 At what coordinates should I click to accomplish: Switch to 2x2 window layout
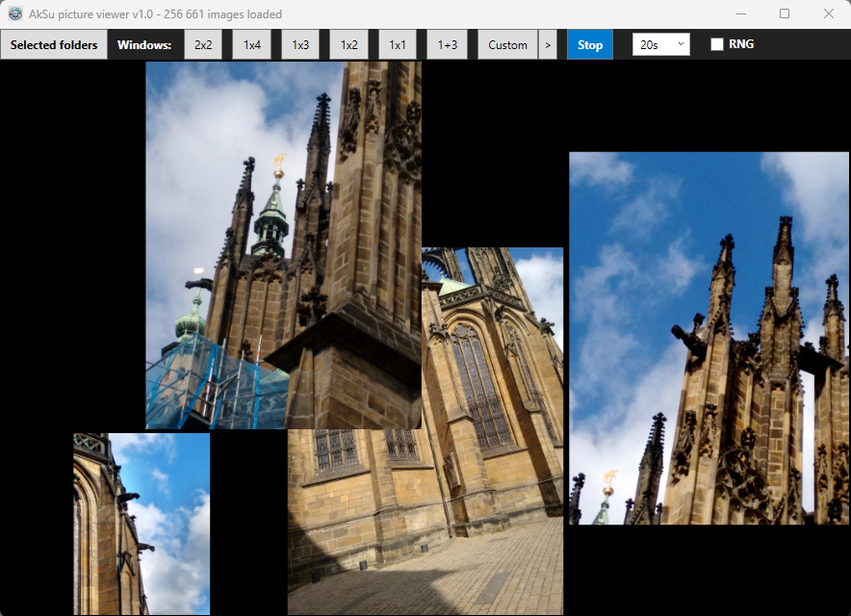point(203,45)
